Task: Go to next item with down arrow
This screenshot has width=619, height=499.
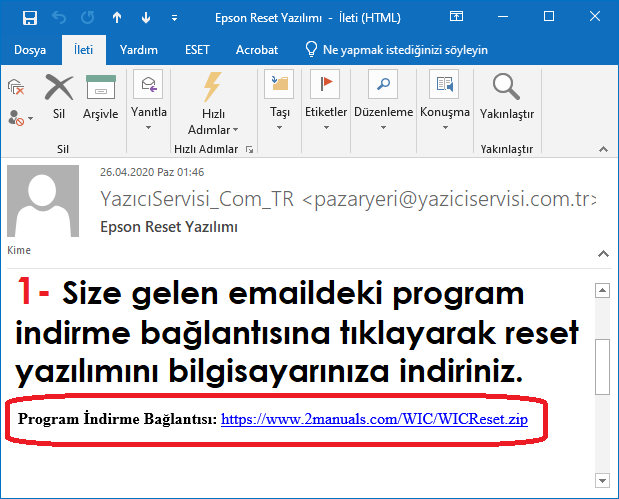Action: pyautogui.click(x=146, y=18)
